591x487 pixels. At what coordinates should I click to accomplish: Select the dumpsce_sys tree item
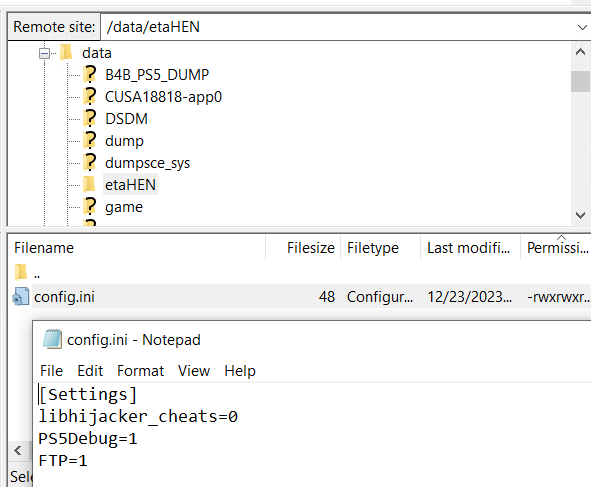(147, 163)
